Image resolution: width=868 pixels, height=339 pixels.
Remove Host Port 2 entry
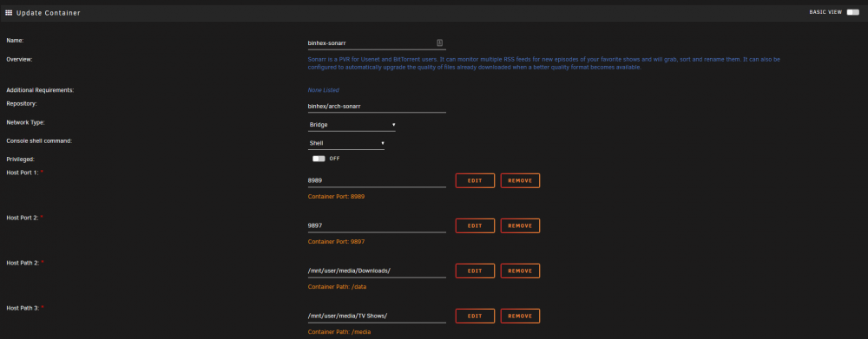[x=520, y=225]
